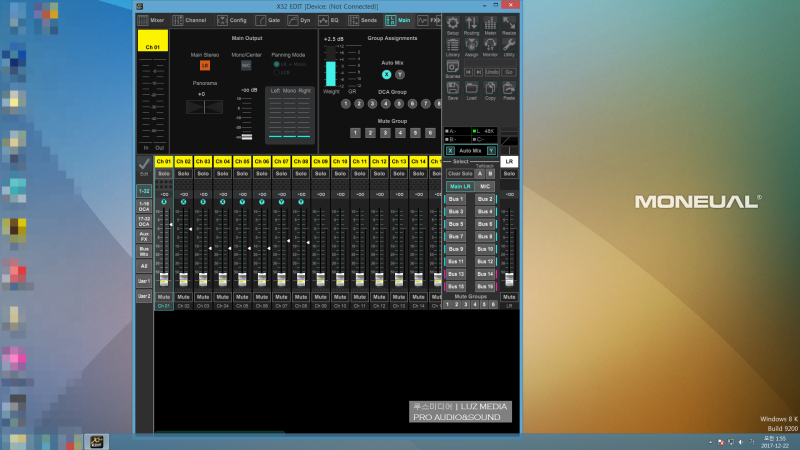Click the Ch 05 fader handle
800x450 pixels.
(x=242, y=278)
